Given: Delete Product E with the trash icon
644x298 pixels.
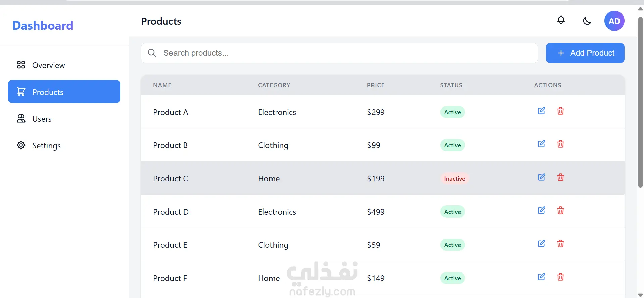Looking at the screenshot, I should point(560,244).
